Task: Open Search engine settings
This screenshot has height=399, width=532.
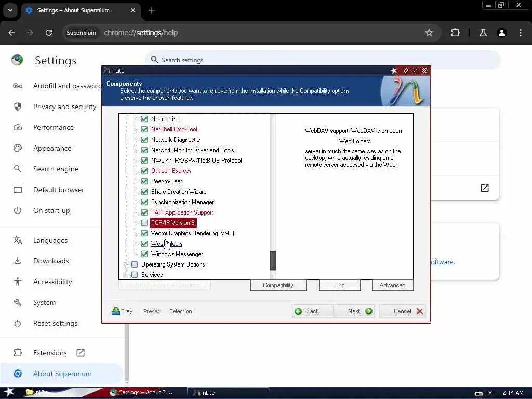Action: pyautogui.click(x=56, y=169)
